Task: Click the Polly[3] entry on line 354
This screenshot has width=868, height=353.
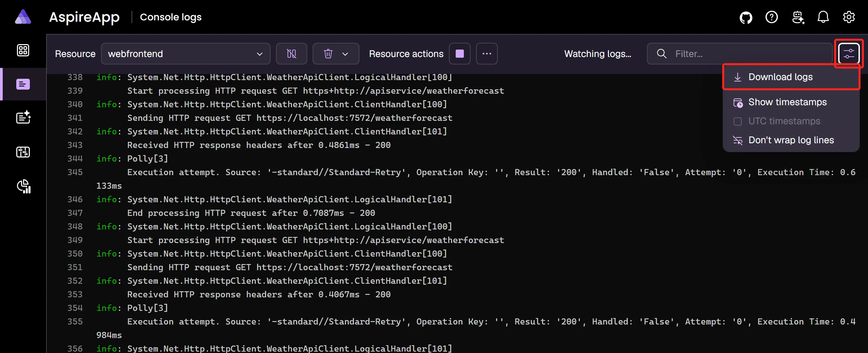Action: tap(147, 308)
